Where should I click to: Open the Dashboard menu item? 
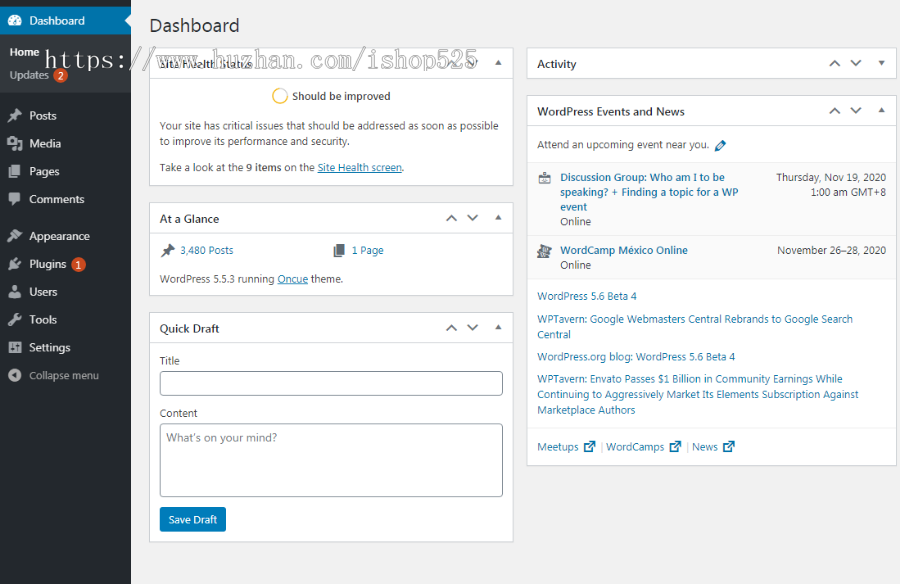(x=65, y=21)
